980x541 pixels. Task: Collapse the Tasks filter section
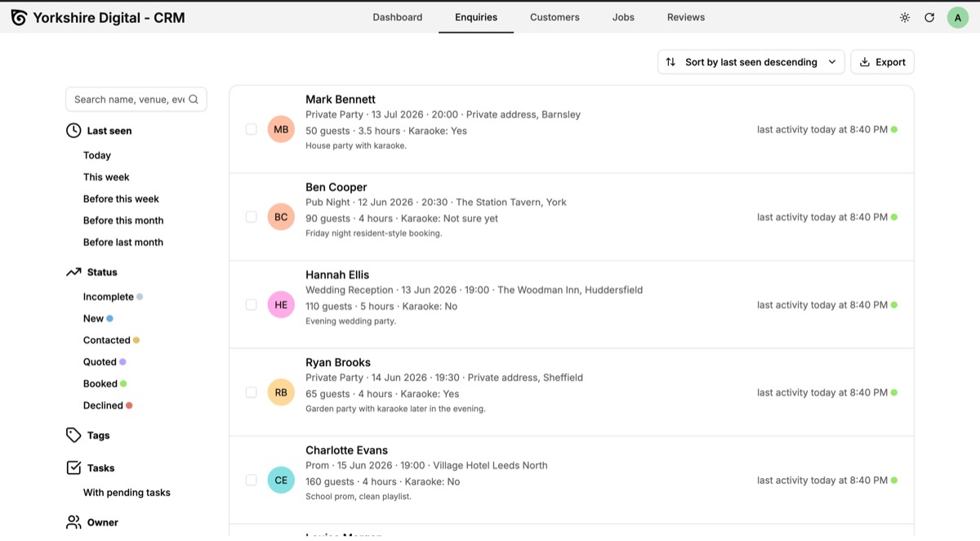click(x=100, y=468)
